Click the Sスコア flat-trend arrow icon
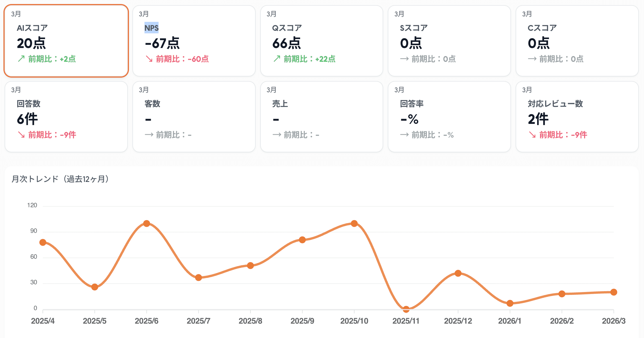Image resolution: width=644 pixels, height=338 pixels. [x=404, y=59]
